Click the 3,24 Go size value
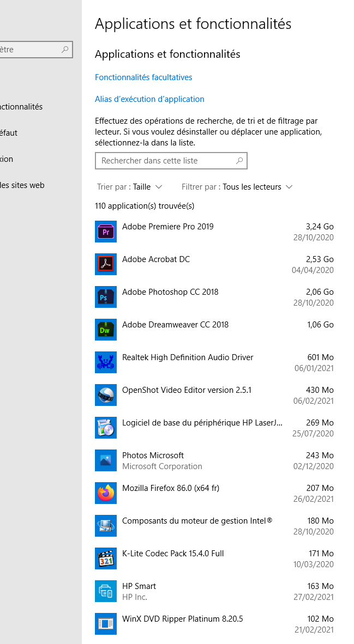 coord(320,226)
